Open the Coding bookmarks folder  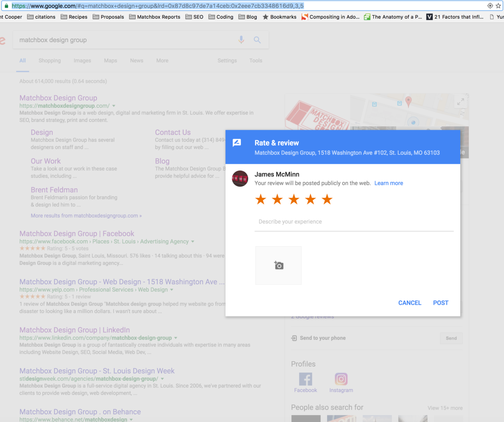pos(221,17)
